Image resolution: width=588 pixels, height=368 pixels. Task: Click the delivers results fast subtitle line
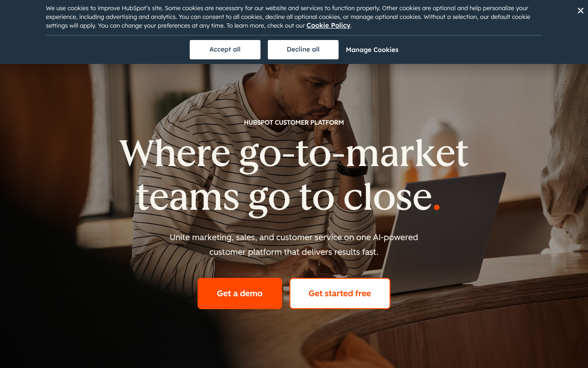(294, 252)
